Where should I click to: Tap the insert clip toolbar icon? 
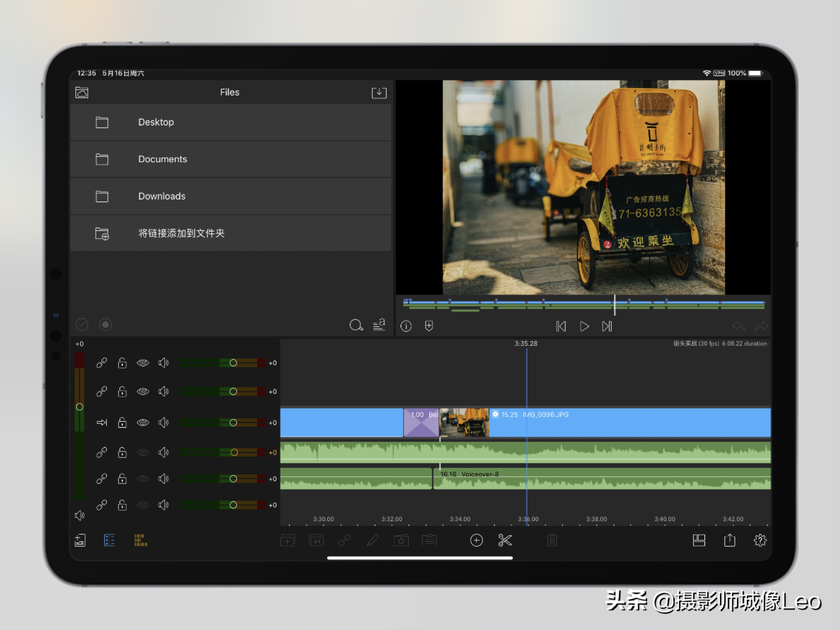pos(287,540)
